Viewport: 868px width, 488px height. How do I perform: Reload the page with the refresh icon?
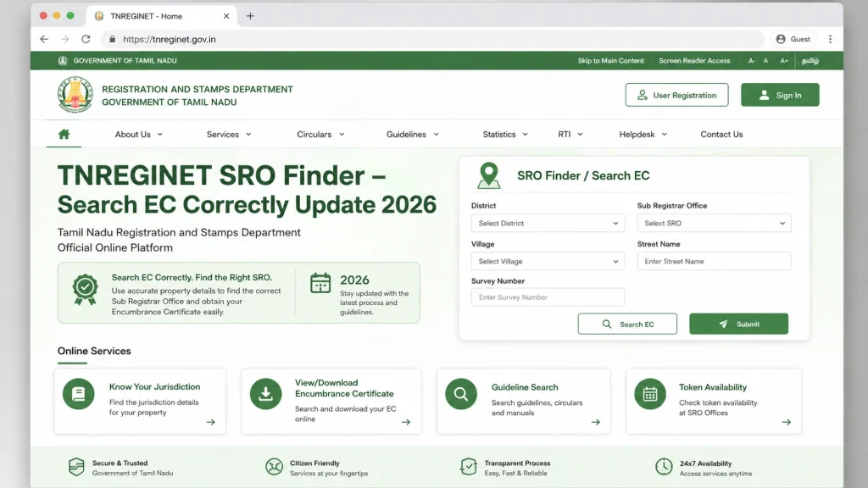click(x=86, y=39)
